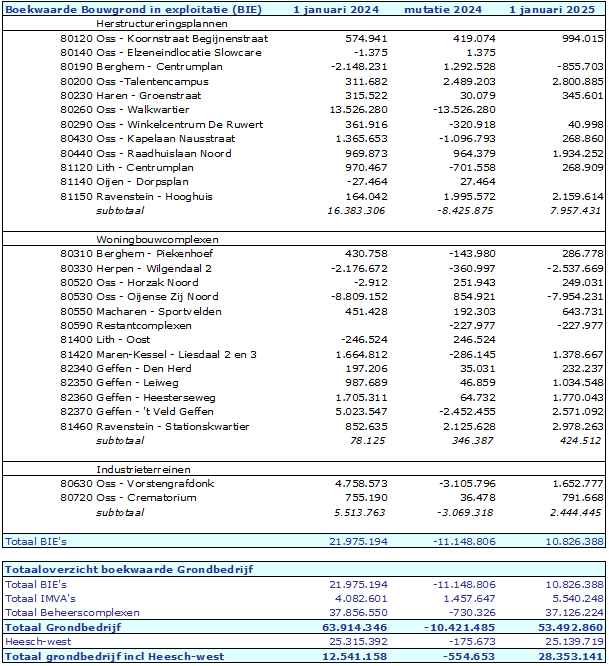The width and height of the screenshot is (609, 666).
Task: Select '80310 Berghem - Piekenhof' row label
Action: (136, 254)
